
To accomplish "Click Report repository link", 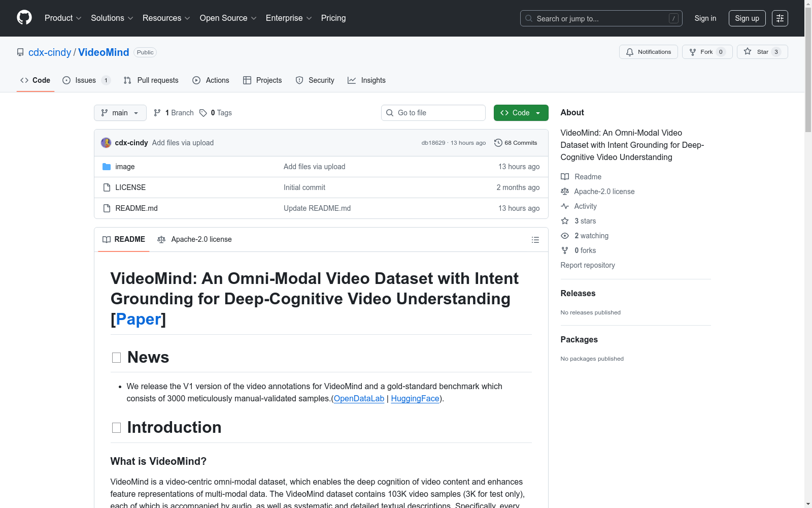I will pos(588,265).
